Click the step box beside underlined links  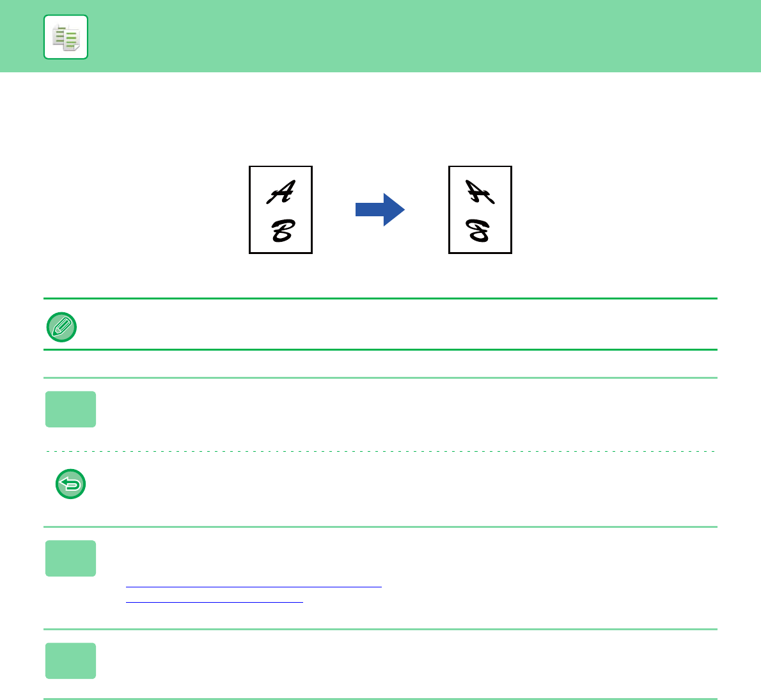71,559
